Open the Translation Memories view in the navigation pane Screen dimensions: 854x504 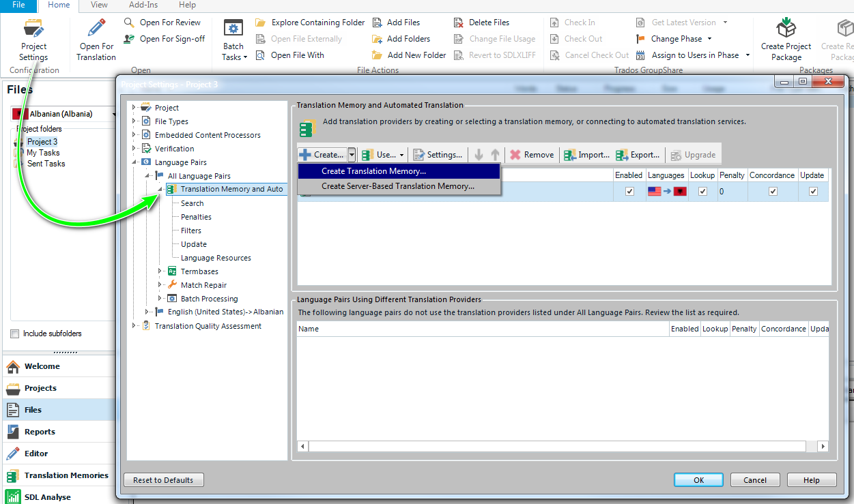pyautogui.click(x=57, y=475)
